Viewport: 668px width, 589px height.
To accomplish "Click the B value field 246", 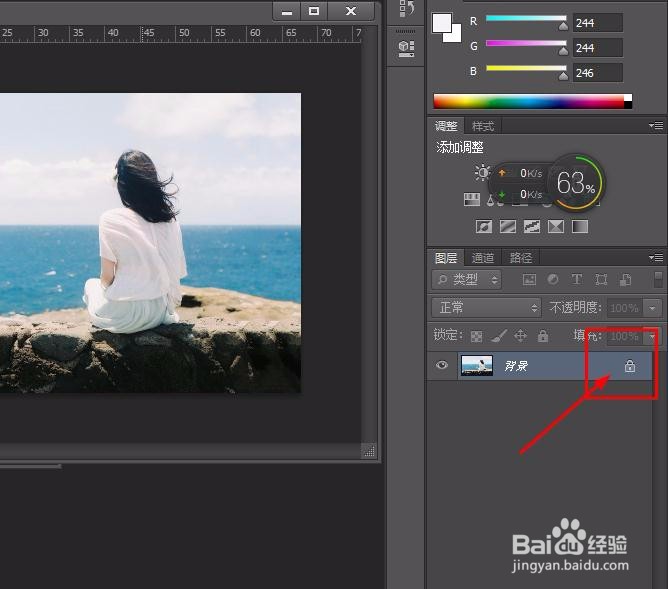I will (597, 72).
